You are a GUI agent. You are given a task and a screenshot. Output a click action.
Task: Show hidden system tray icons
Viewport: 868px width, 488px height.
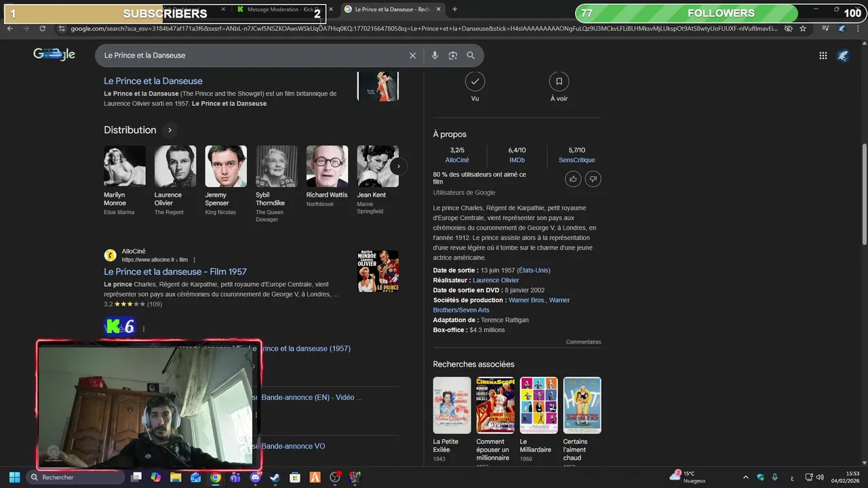(x=746, y=477)
